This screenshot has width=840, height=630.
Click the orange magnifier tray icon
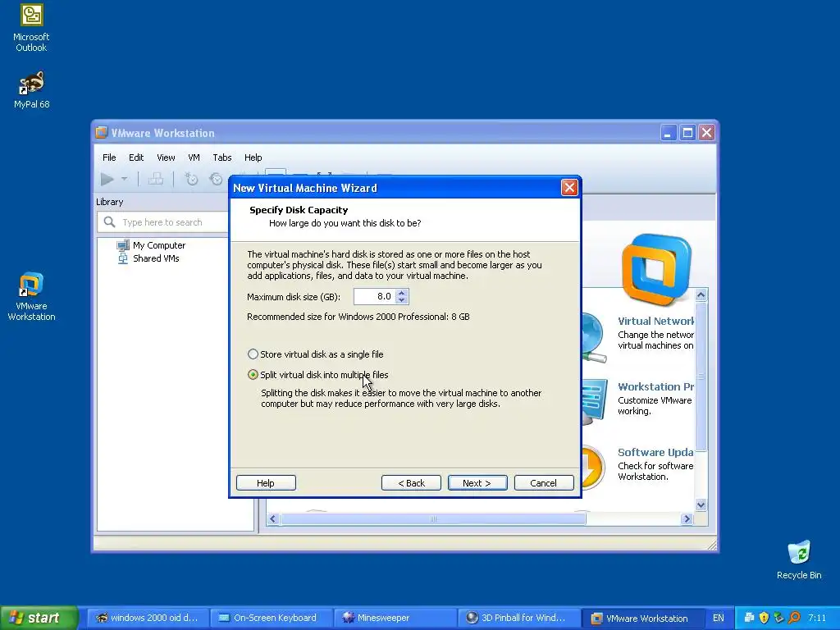coord(794,618)
